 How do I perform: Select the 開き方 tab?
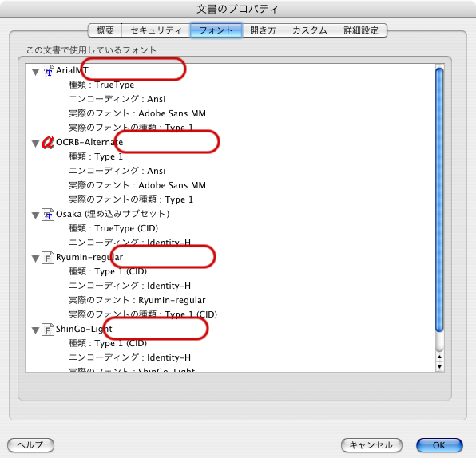(x=263, y=30)
